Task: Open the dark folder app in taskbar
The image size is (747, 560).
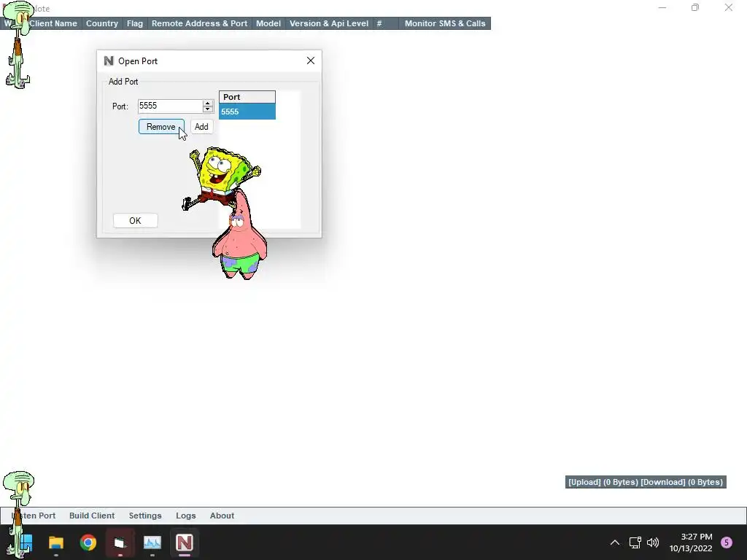Action: click(x=120, y=542)
